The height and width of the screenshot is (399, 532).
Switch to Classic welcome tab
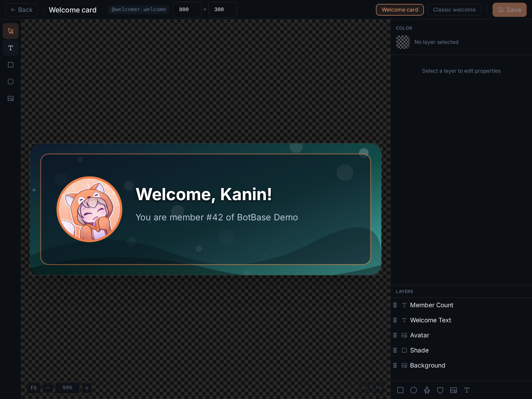click(454, 10)
